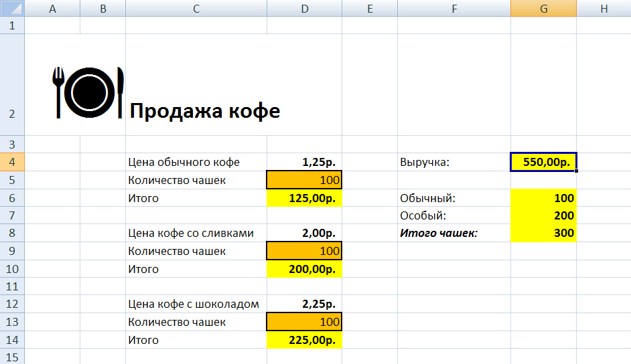Click 'Количество чашек' label in row 5
Image resolution: width=631 pixels, height=364 pixels.
click(196, 180)
